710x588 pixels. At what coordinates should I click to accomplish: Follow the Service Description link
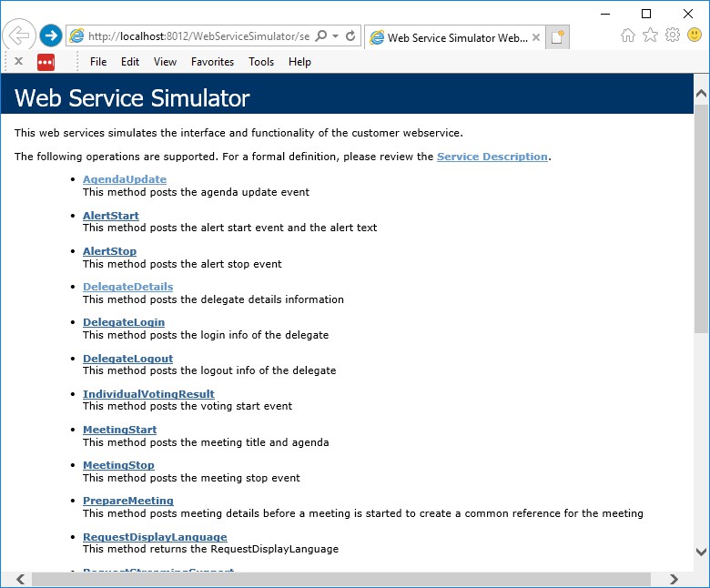[492, 157]
